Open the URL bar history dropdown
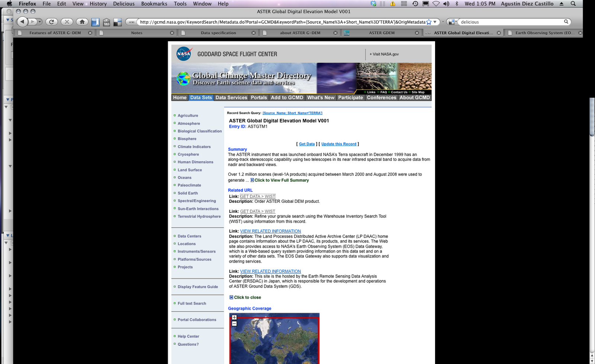 click(435, 22)
